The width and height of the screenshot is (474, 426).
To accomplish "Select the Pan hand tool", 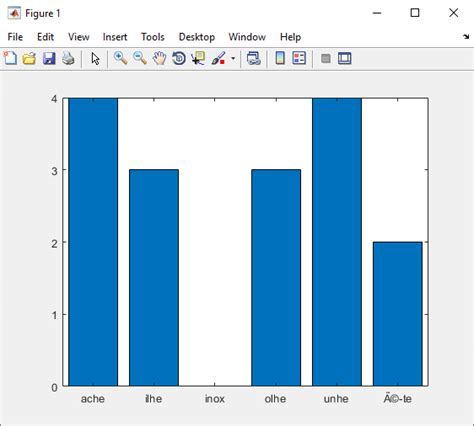I will pos(159,58).
